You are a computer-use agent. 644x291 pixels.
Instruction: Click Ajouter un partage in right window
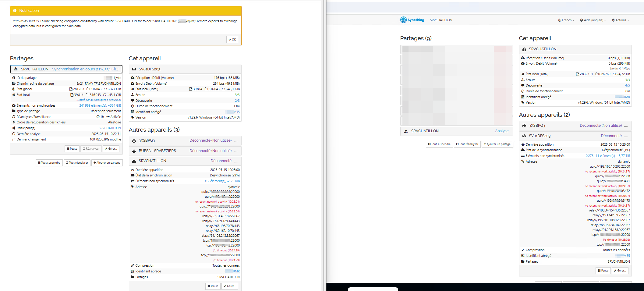[x=497, y=144]
